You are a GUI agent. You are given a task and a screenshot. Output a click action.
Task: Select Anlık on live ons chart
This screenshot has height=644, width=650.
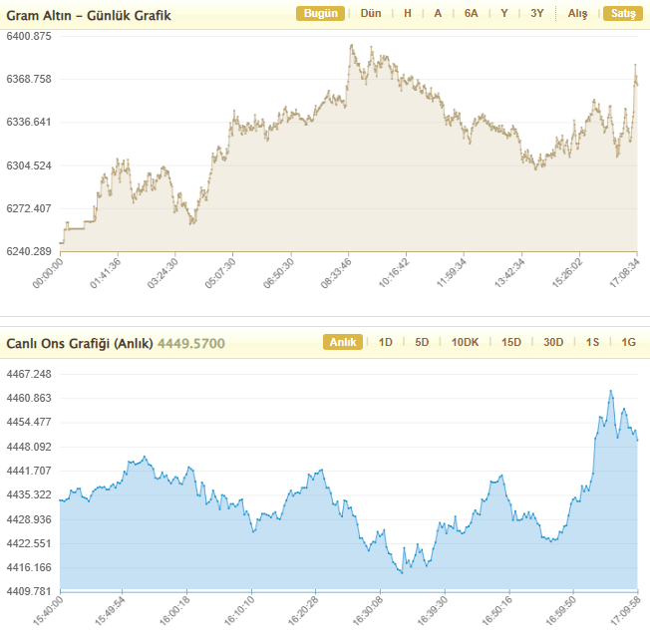pos(342,343)
